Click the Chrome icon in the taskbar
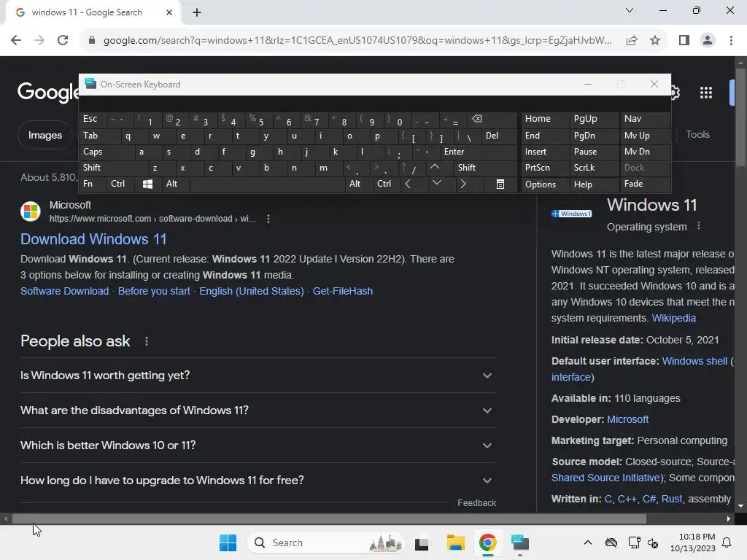Screen dimensions: 747x560 487,542
